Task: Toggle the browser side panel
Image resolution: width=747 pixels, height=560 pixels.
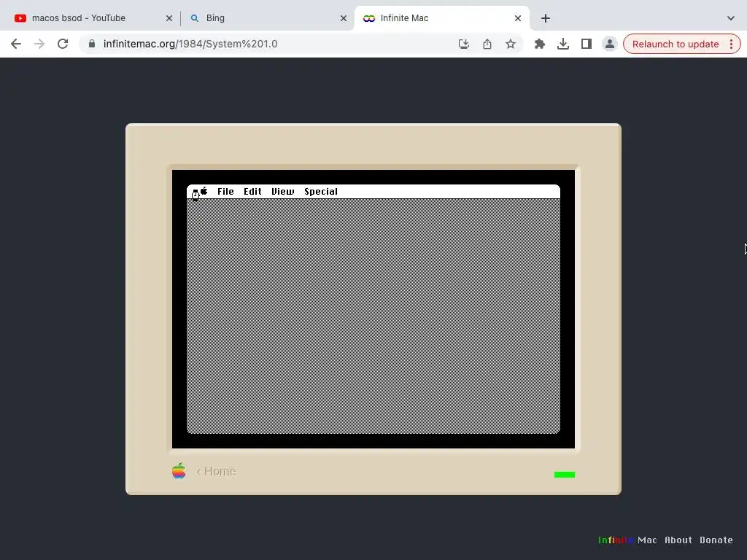Action: [587, 44]
